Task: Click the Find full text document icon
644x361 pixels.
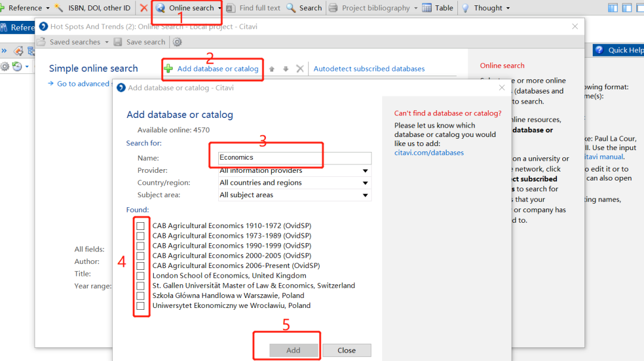Action: click(231, 8)
